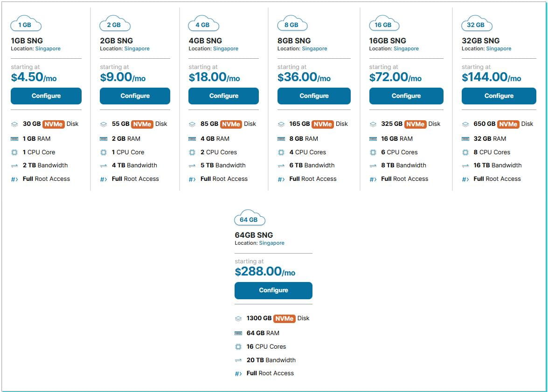Choose Configure under the $72.00/mo plan
Screen dimensions: 548x392
[406, 96]
